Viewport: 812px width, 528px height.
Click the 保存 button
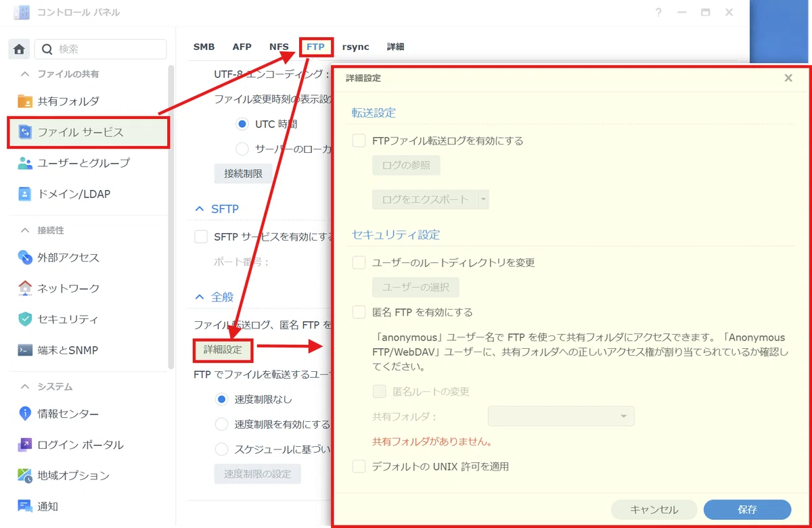tap(747, 510)
